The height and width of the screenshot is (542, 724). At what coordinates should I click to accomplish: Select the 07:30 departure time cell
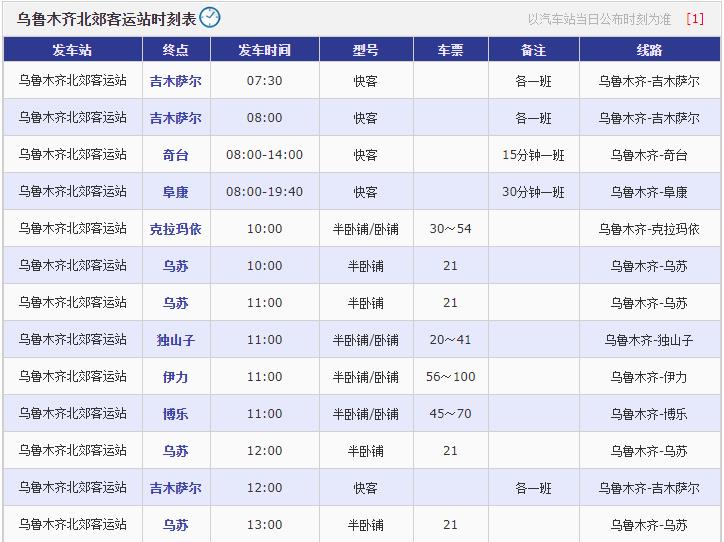pos(265,81)
